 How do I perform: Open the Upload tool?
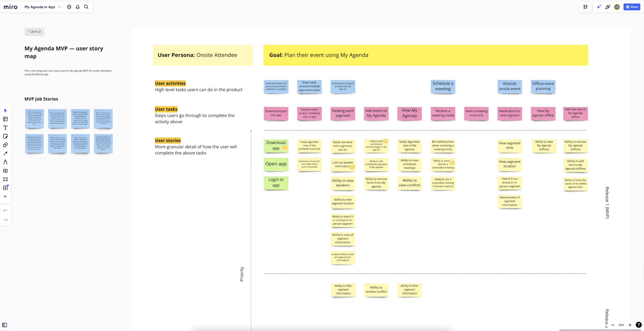[x=5, y=188]
